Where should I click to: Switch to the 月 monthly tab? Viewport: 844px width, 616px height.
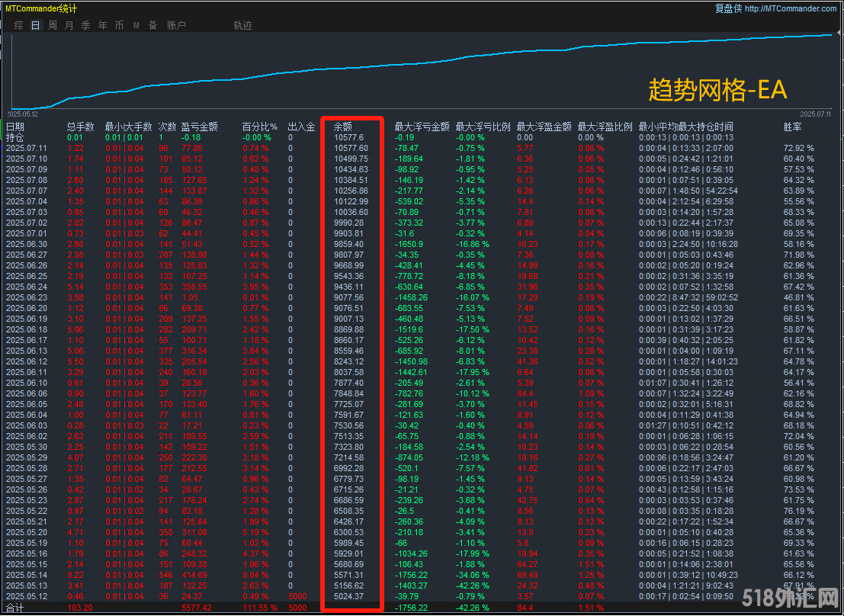pyautogui.click(x=69, y=25)
